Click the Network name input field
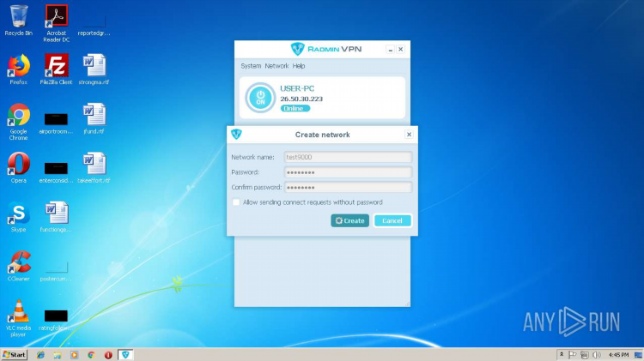Viewport: 644px width, 361px height. tap(348, 157)
